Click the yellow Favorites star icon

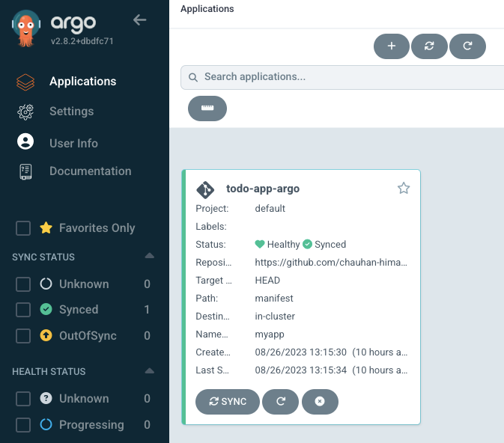click(46, 227)
